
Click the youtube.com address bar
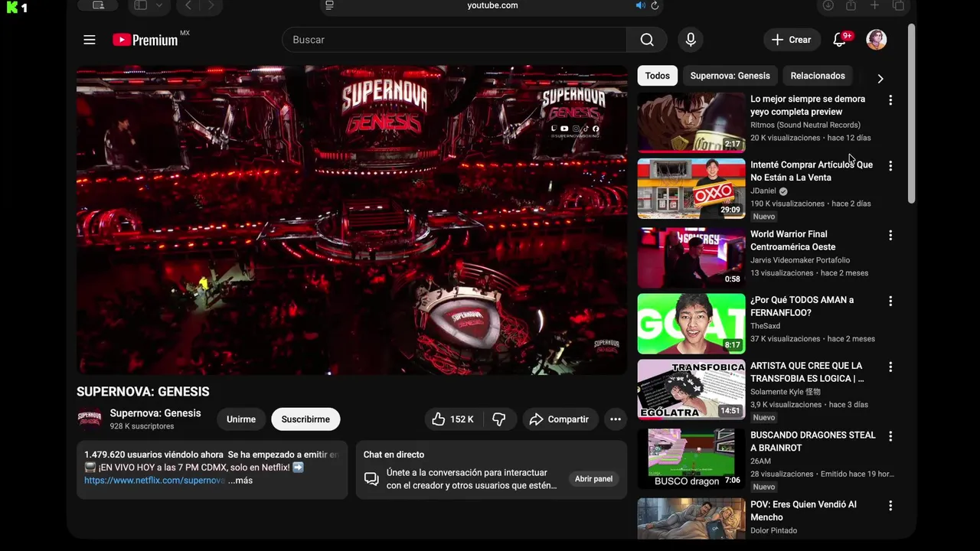pos(492,5)
